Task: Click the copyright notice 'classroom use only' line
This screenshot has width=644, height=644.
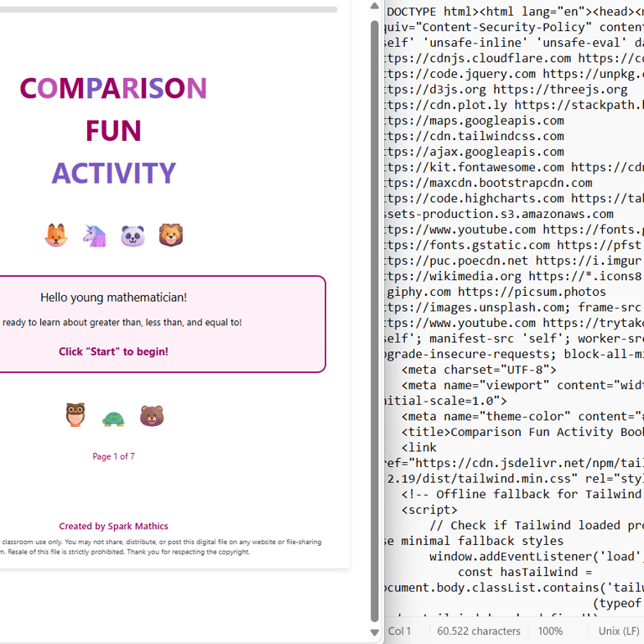Action: pyautogui.click(x=161, y=542)
